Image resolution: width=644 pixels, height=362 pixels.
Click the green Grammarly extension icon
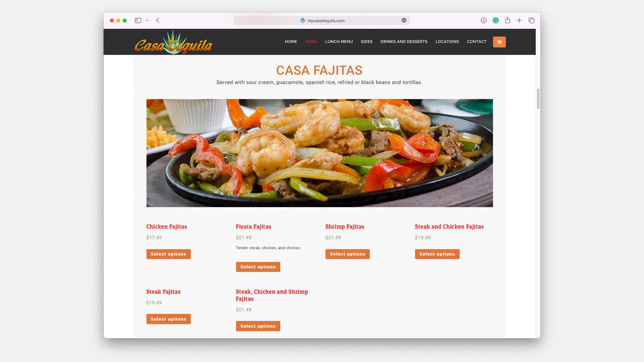(495, 20)
